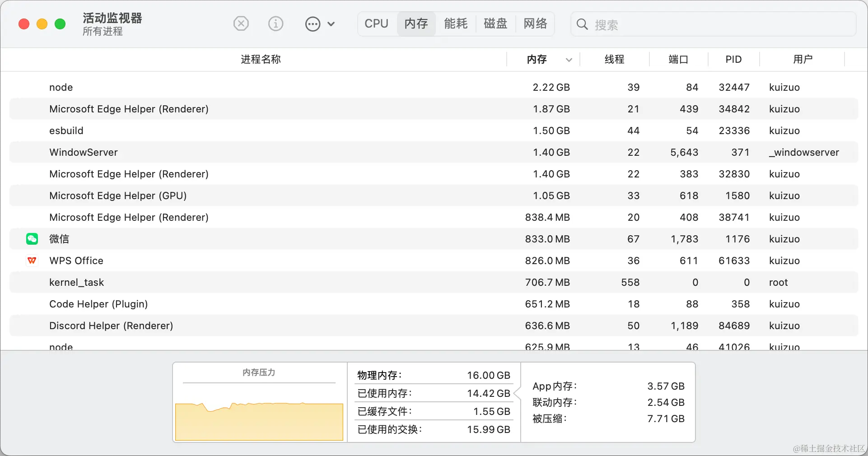Viewport: 868px width, 456px height.
Task: Sort by 线程 column header
Action: [x=614, y=59]
